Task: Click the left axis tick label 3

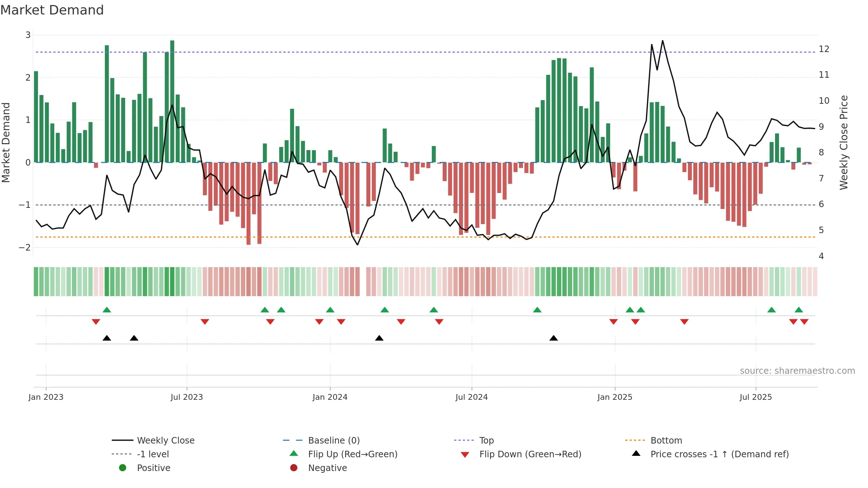Action: (x=28, y=35)
